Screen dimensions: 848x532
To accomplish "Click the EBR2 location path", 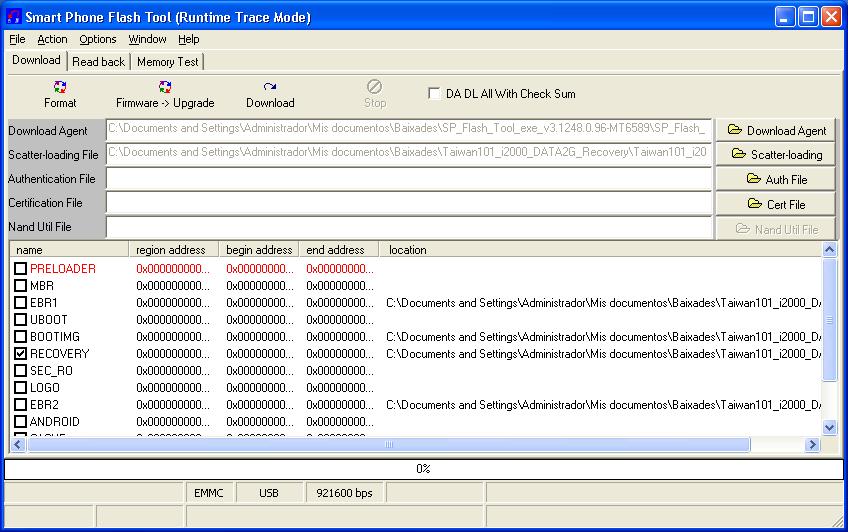I will point(604,404).
